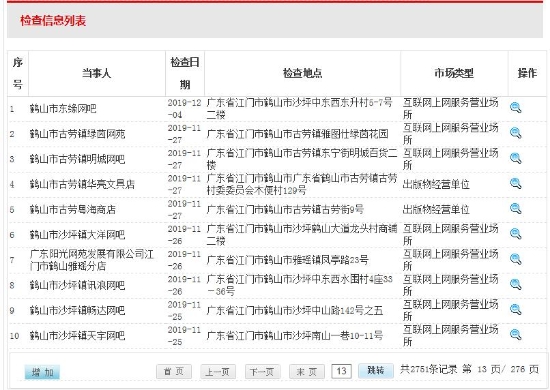Select party name 鹤山市古劳镇绿茵网苑
Screen dimensions: 550x390
78,134
